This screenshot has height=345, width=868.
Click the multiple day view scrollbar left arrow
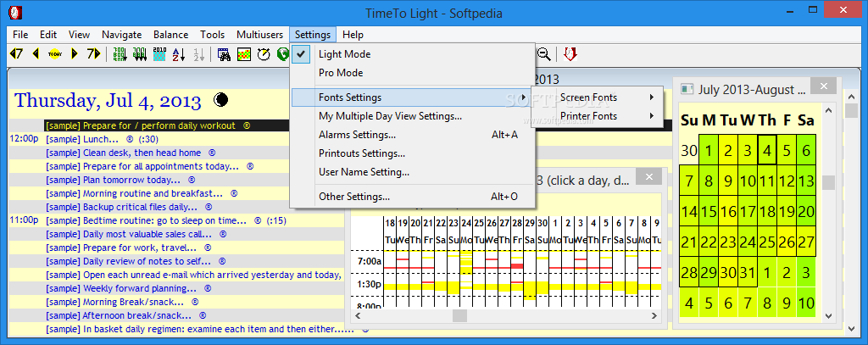(358, 315)
